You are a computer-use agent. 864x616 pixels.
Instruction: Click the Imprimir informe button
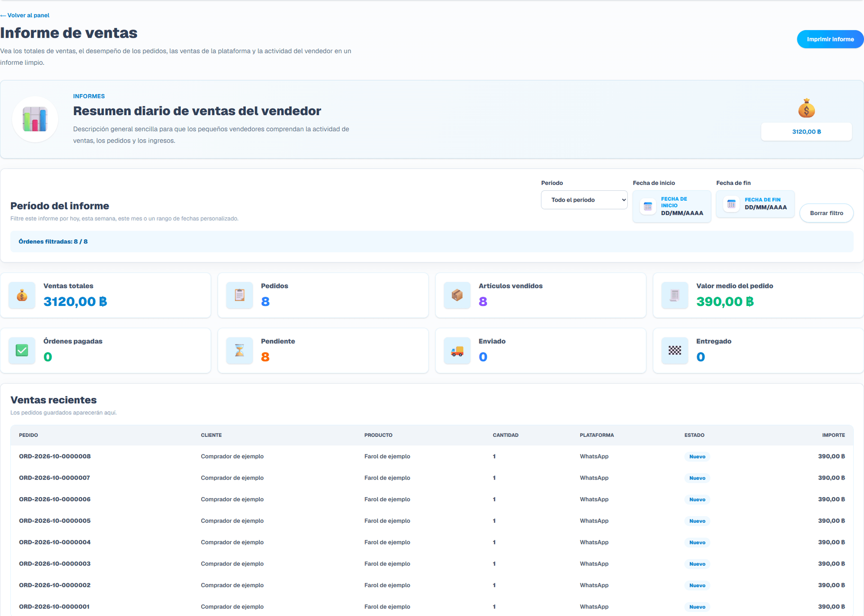[x=830, y=39]
